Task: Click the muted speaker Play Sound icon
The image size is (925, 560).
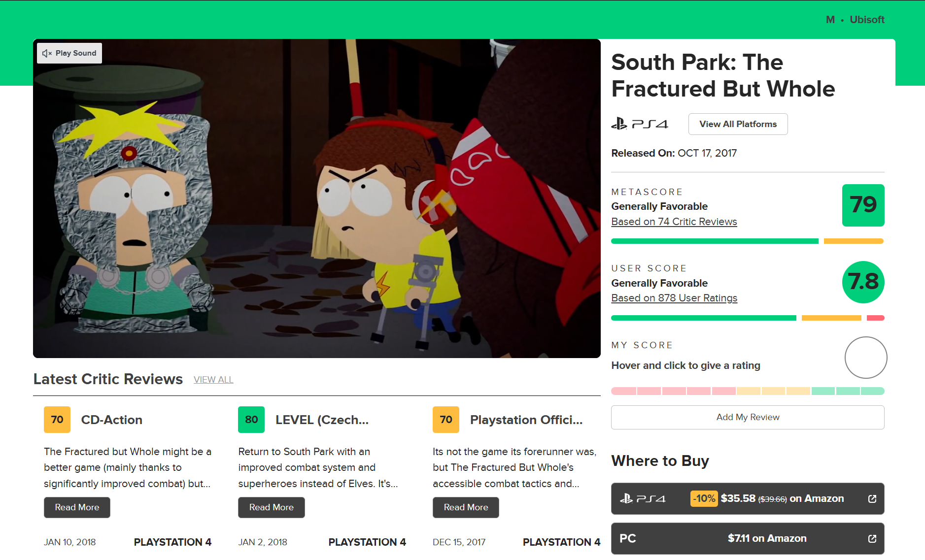Action: point(47,53)
